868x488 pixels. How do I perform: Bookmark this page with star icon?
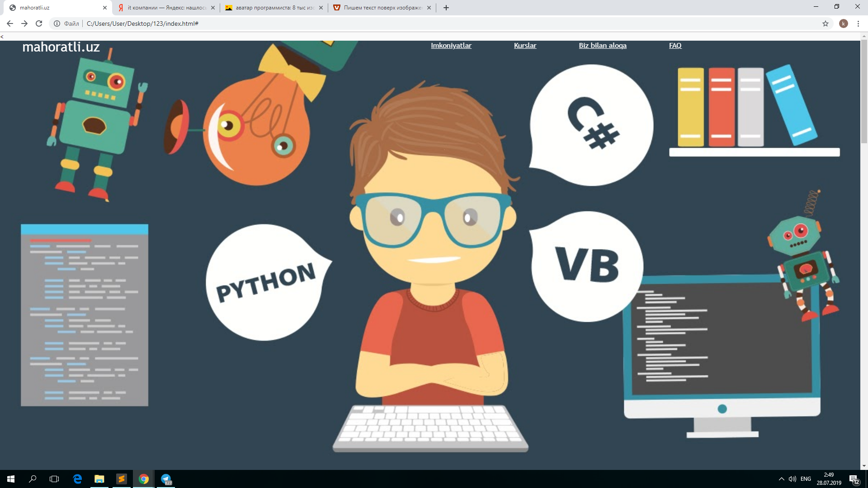pyautogui.click(x=826, y=23)
